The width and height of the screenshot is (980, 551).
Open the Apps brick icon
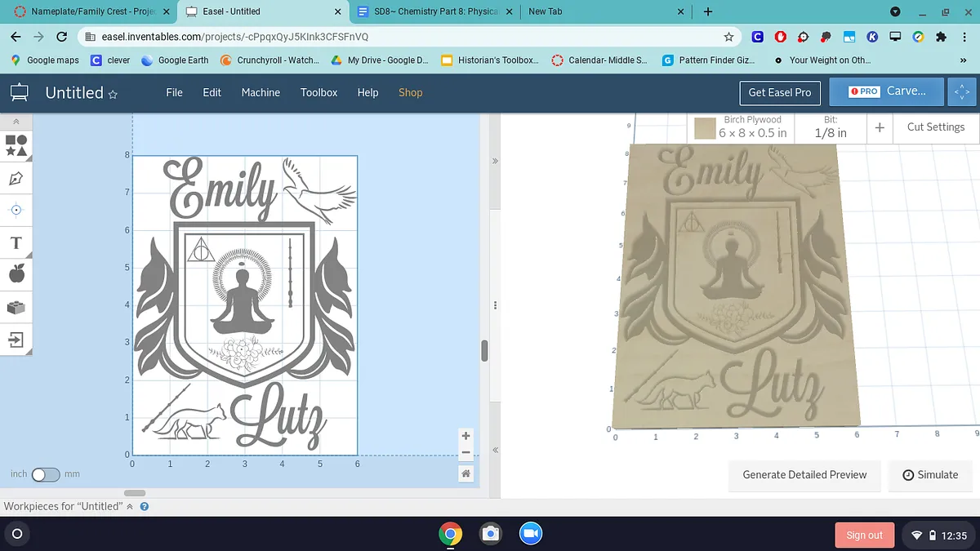(16, 307)
